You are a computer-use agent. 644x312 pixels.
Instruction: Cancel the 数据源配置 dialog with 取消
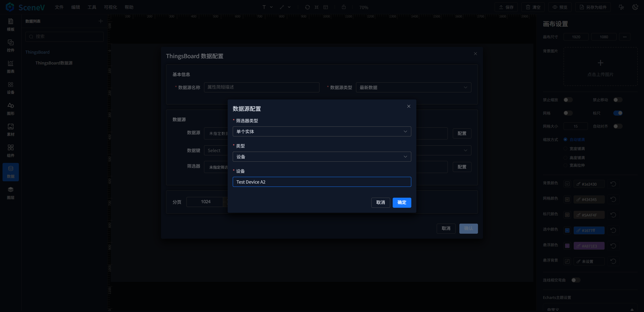(x=381, y=202)
